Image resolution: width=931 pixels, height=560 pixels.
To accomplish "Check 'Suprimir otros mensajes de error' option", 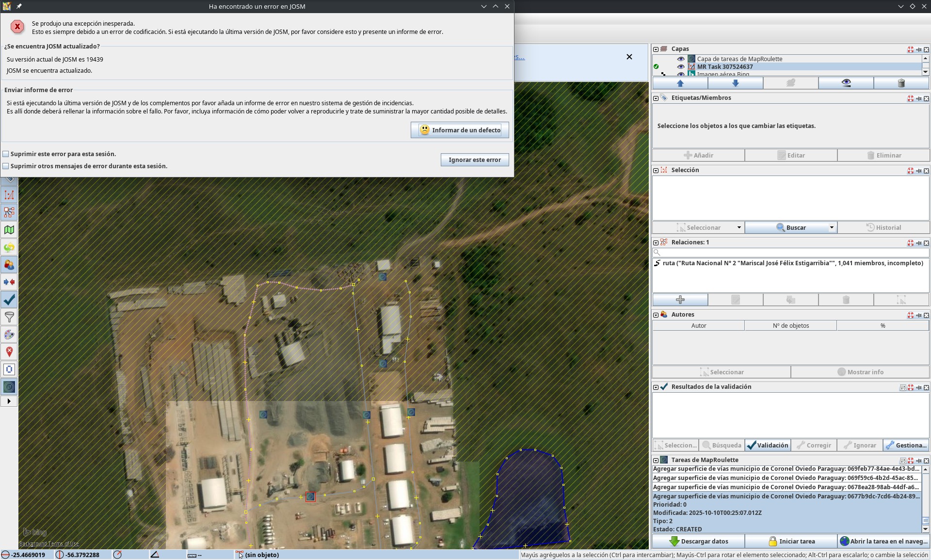I will point(6,166).
